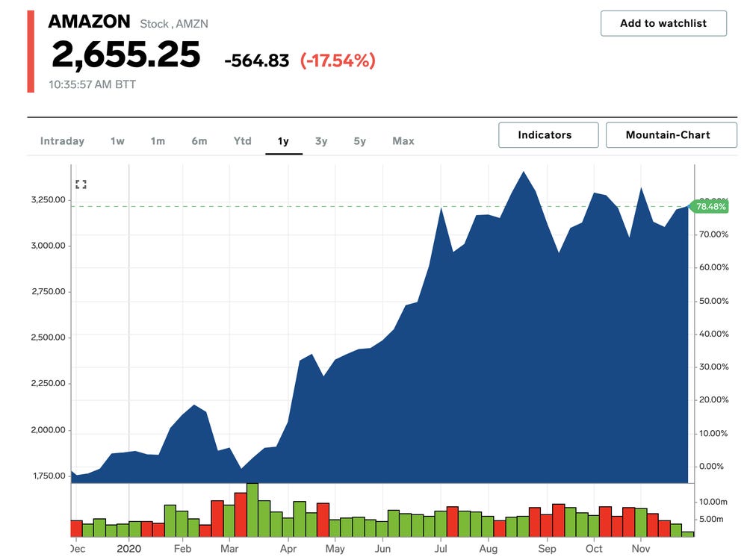Click the tallest green volume bar in March
747x560 pixels.
pyautogui.click(x=252, y=510)
